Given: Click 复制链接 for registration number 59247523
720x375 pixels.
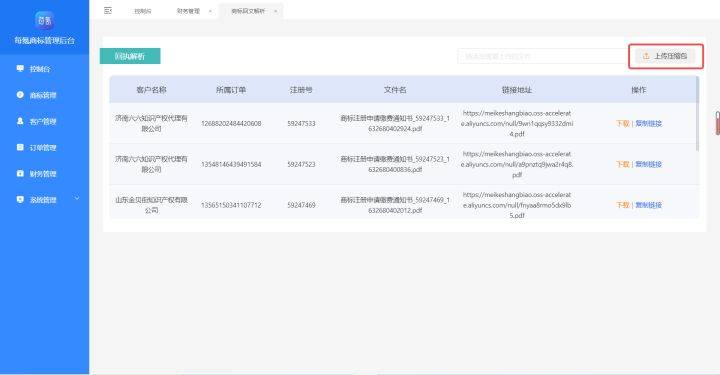Looking at the screenshot, I should tap(648, 164).
